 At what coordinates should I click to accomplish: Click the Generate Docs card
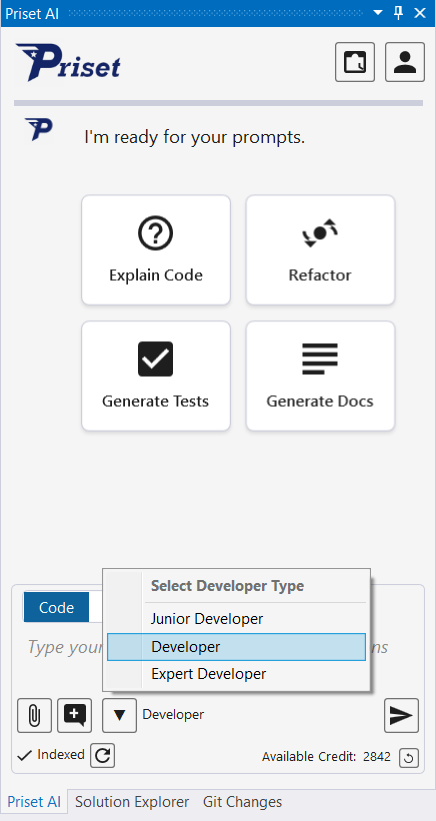320,376
